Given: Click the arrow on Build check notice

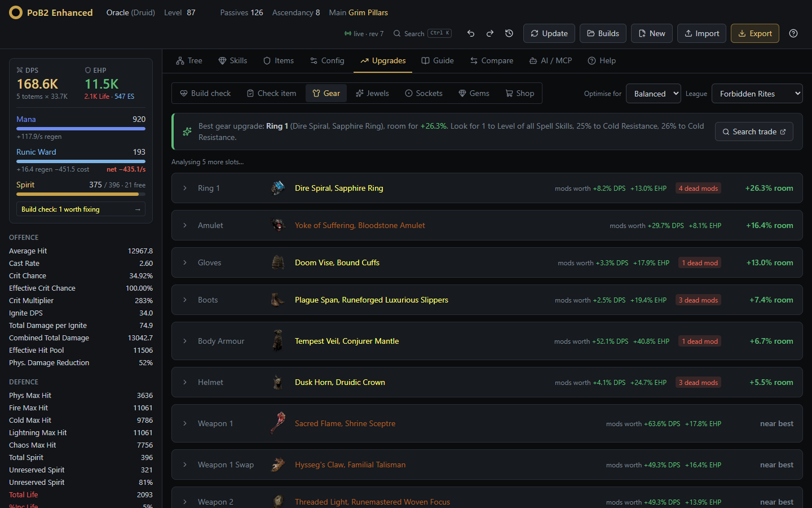Looking at the screenshot, I should coord(138,209).
